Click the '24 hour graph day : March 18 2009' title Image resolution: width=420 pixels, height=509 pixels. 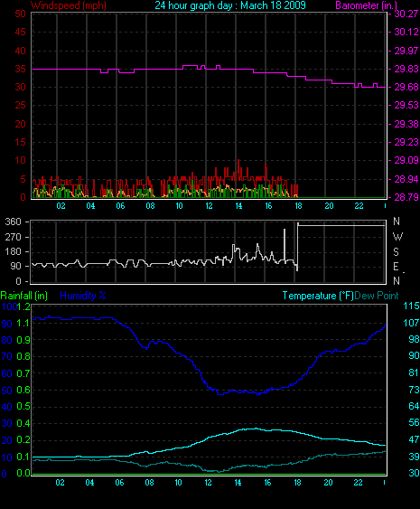pyautogui.click(x=230, y=5)
